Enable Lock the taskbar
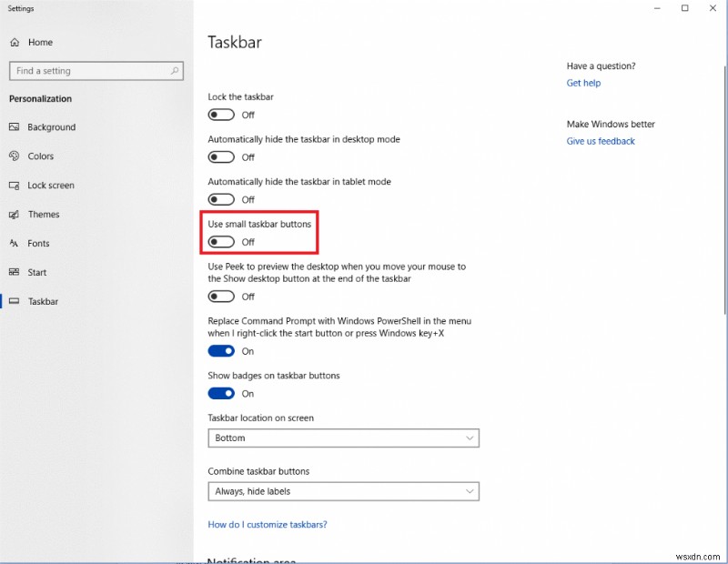 (221, 115)
